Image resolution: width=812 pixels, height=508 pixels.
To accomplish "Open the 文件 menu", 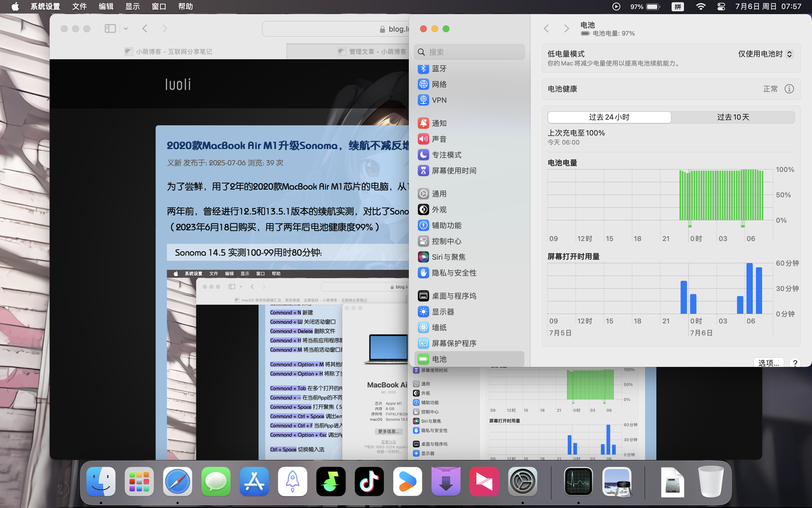I will click(x=80, y=7).
